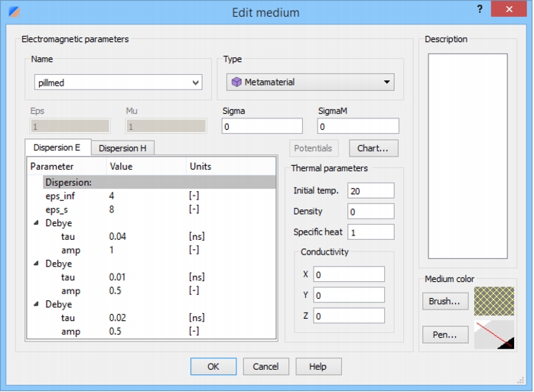Click the Brush... button

(x=445, y=301)
